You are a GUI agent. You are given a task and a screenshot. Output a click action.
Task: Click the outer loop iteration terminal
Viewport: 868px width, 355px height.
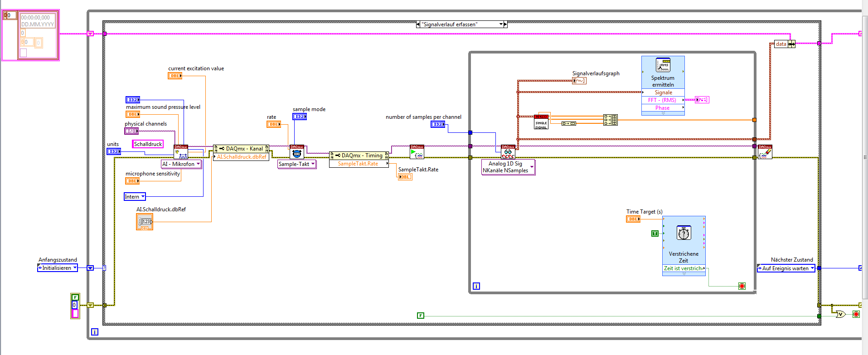point(95,332)
